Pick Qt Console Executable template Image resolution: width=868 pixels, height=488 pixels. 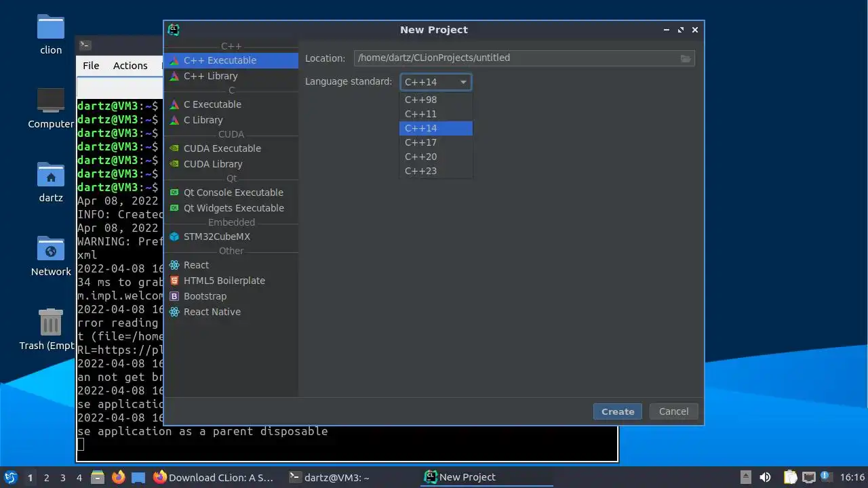tap(231, 192)
